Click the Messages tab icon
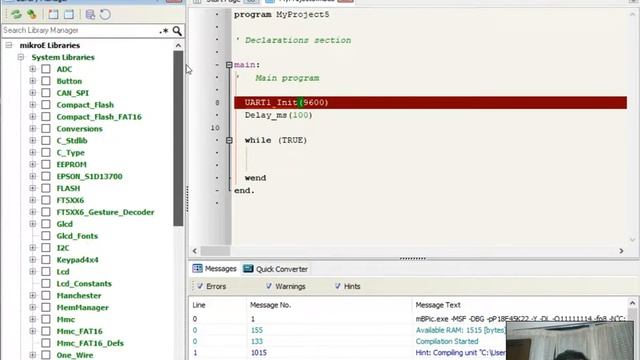Image resolution: width=640 pixels, height=360 pixels. click(x=198, y=268)
